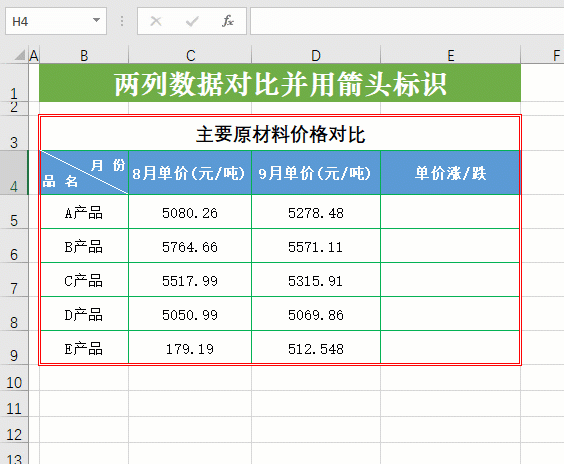The image size is (564, 464).
Task: Click cell value 5315.91
Action: (316, 280)
